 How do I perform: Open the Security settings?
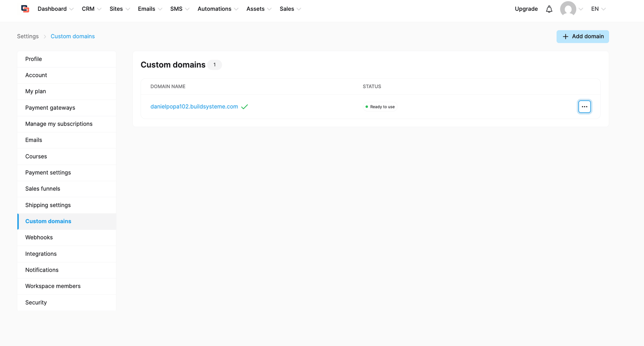(67, 303)
